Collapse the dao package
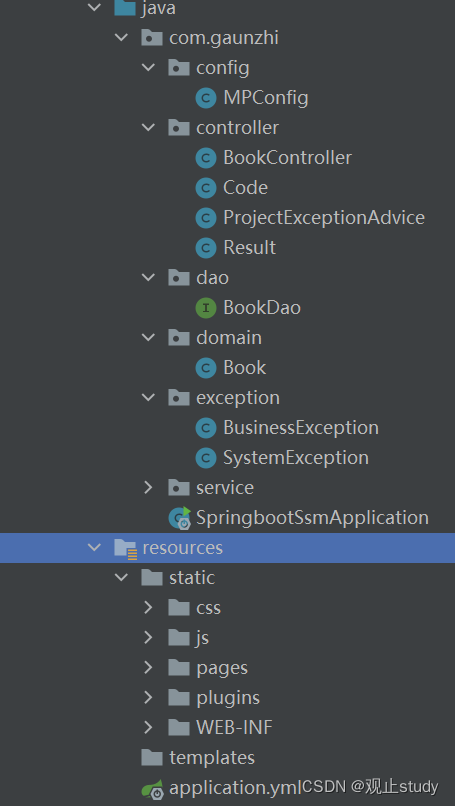Screen dimensions: 455x806 [x=149, y=278]
